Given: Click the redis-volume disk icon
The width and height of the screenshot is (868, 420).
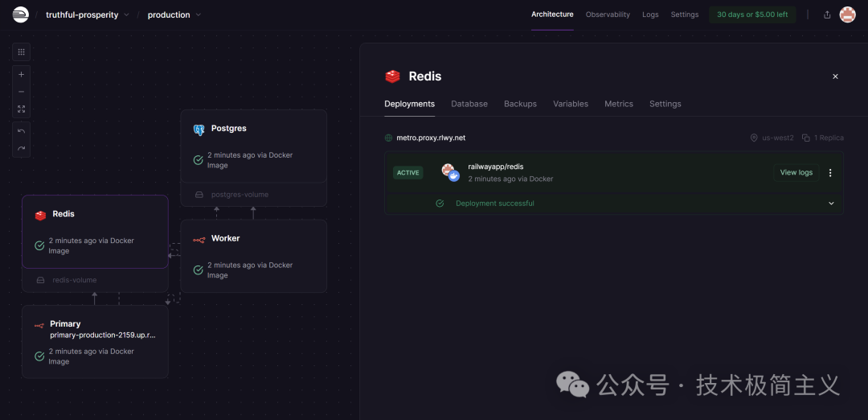Looking at the screenshot, I should click(40, 280).
